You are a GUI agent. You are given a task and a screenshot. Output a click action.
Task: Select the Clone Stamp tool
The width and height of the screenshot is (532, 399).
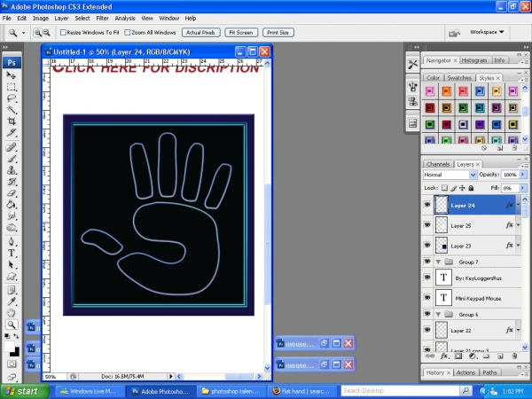(12, 170)
